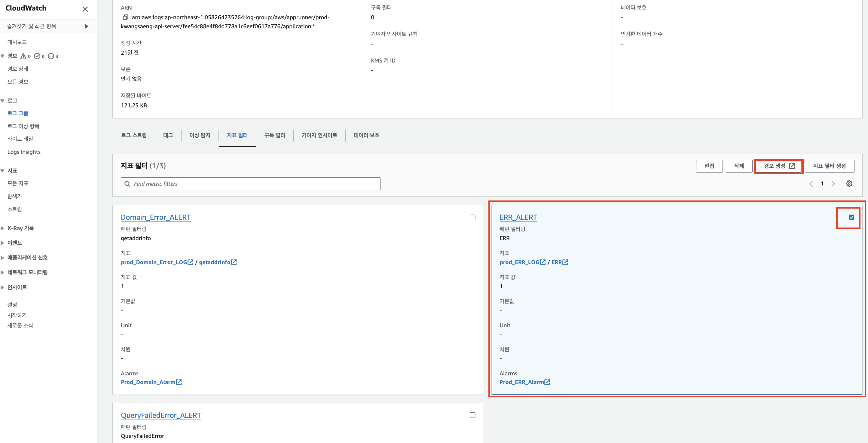Close the CloudWatch navigation panel
This screenshot has height=443, width=868.
85,9
